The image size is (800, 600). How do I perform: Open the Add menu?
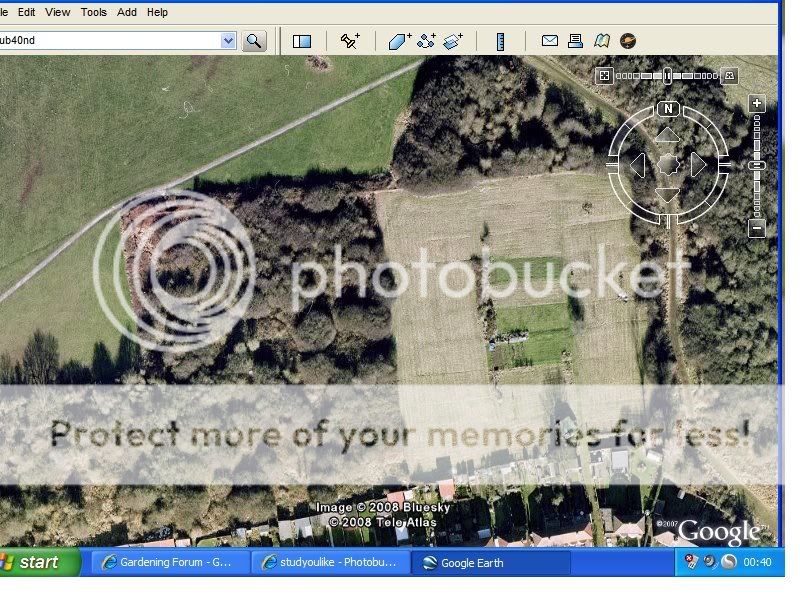[127, 12]
